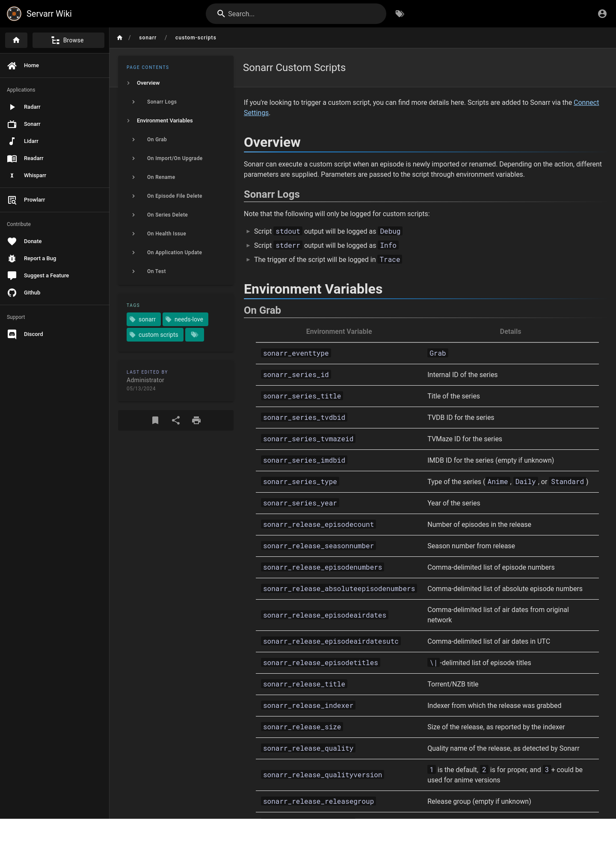Screen dimensions: 616x856
Task: Open the Radarr play icon
Action: 12,107
